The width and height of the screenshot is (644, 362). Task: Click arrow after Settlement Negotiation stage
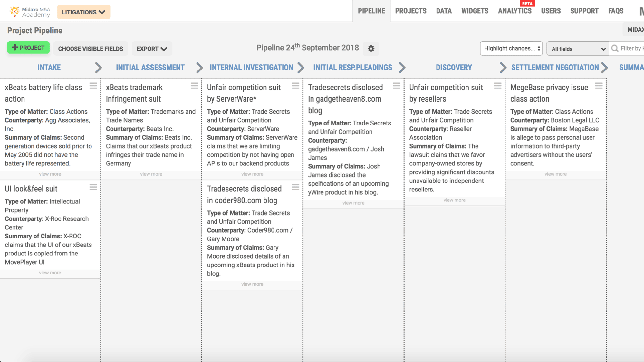[x=604, y=68]
